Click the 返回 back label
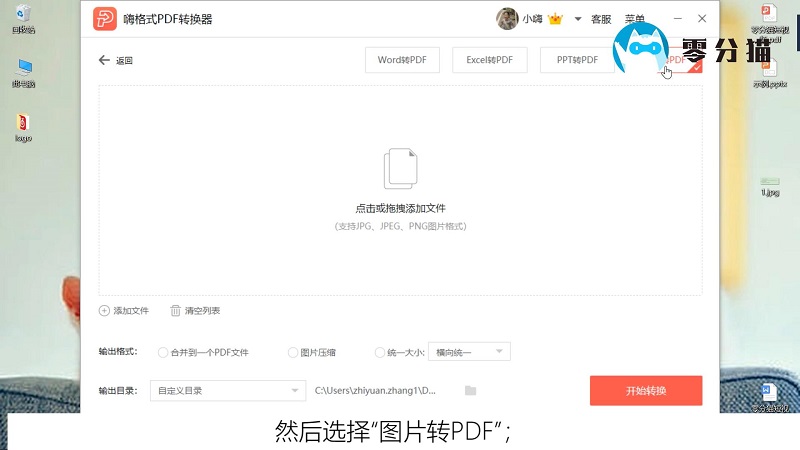Viewport: 800px width, 450px height. coord(124,61)
